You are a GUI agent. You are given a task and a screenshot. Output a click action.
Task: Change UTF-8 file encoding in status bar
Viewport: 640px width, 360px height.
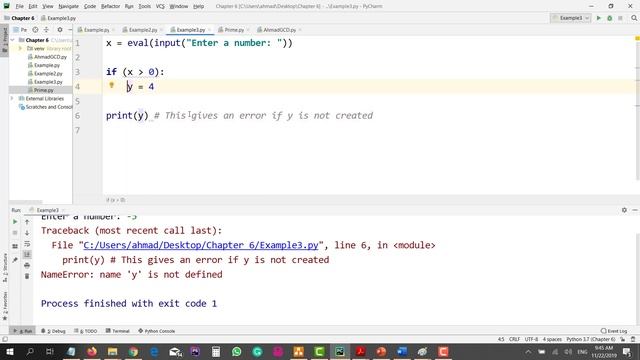531,339
